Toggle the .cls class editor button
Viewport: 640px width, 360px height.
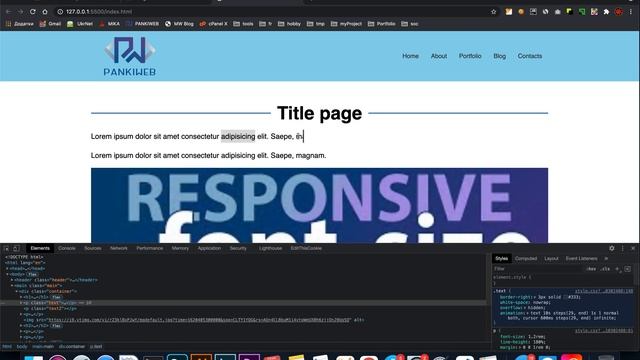coord(605,269)
